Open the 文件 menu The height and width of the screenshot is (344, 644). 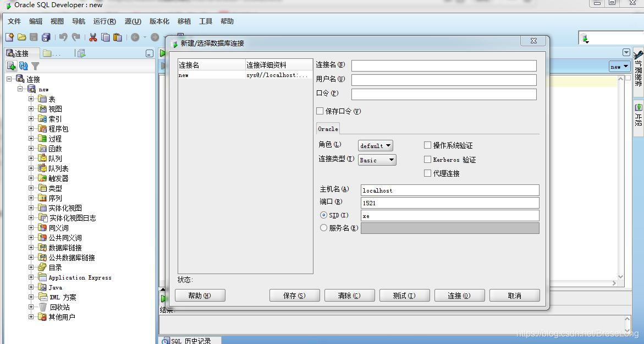[x=14, y=21]
